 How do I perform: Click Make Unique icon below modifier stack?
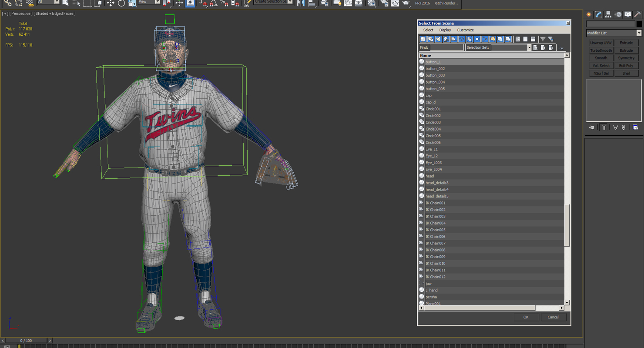615,127
